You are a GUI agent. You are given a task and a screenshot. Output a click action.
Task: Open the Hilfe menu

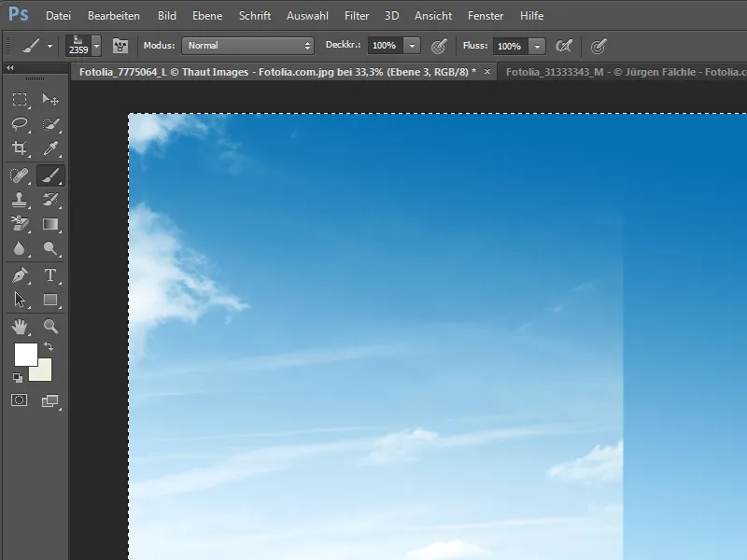[531, 16]
